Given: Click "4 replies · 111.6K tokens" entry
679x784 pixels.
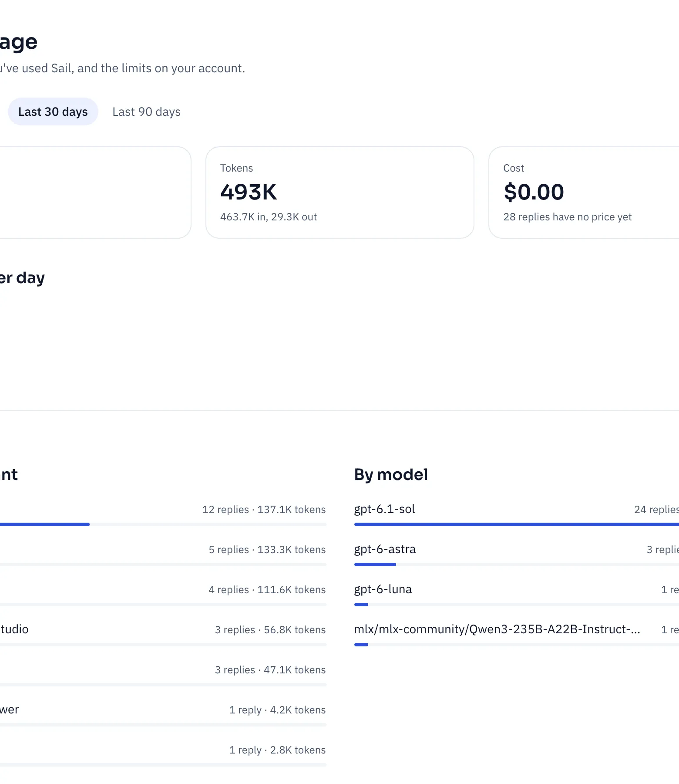Looking at the screenshot, I should [267, 590].
